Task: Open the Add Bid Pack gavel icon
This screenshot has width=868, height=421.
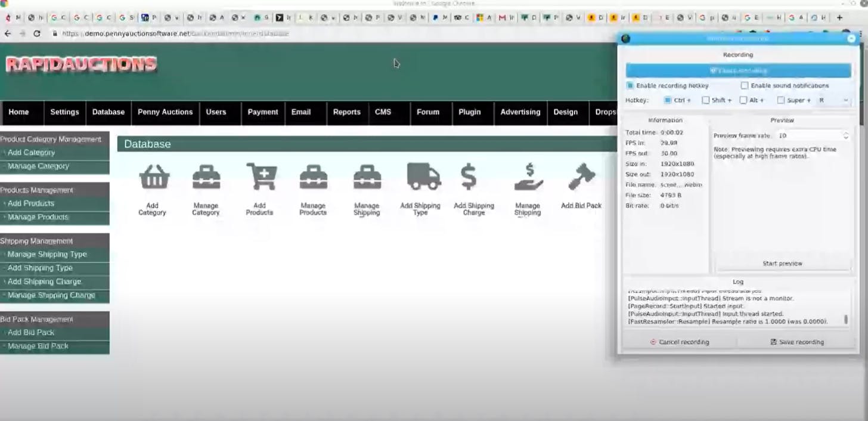Action: tap(581, 177)
